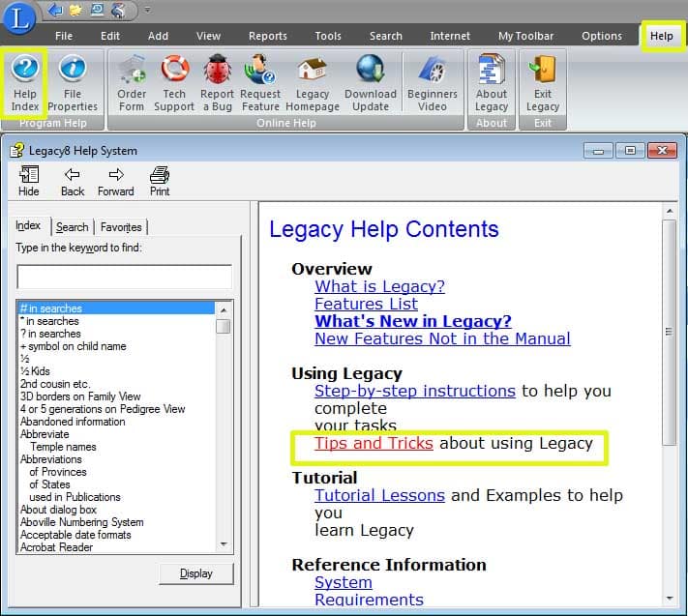Viewport: 688px width, 616px height.
Task: Hide the help navigation pane
Action: pos(28,181)
